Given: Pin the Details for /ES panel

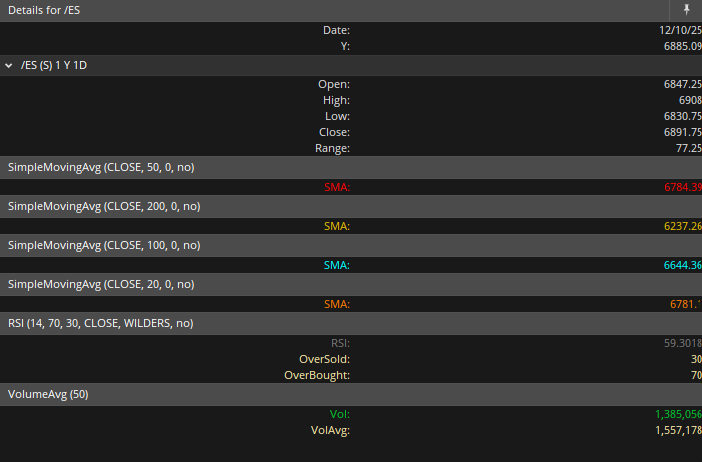Looking at the screenshot, I should [686, 9].
